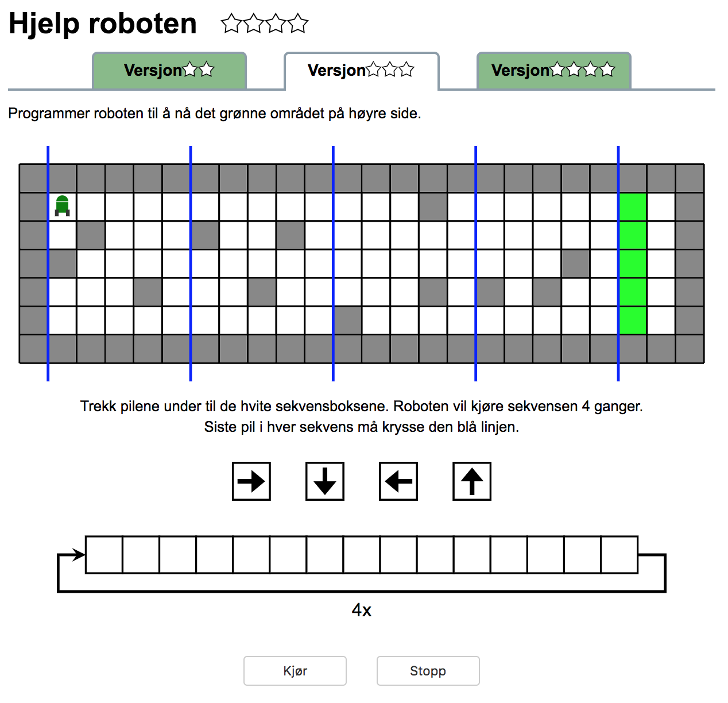Click the right arrow command icon
The width and height of the screenshot is (728, 703).
251,481
